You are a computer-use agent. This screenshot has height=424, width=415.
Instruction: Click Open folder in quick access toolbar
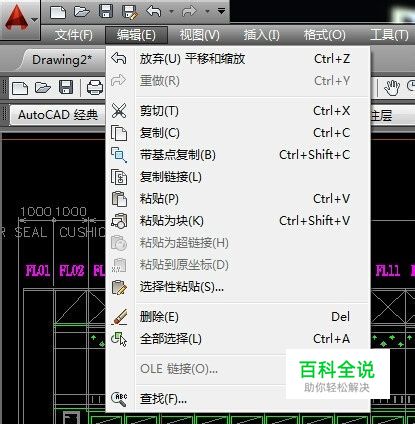tap(82, 12)
